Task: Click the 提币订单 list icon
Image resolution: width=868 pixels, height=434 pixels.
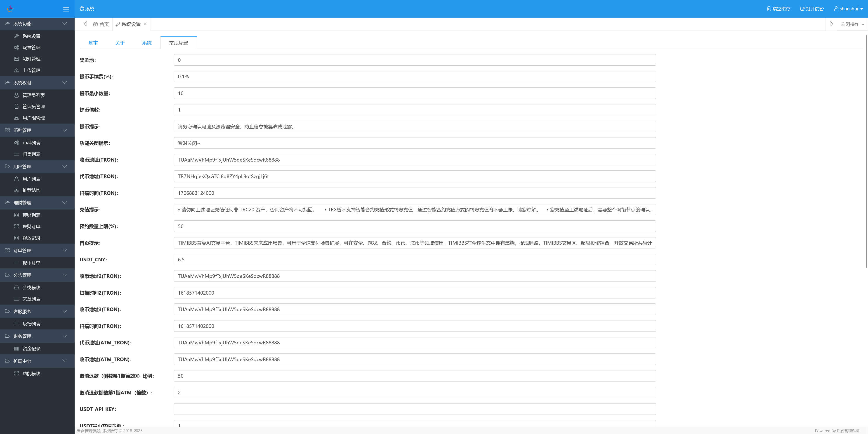Action: pyautogui.click(x=17, y=263)
